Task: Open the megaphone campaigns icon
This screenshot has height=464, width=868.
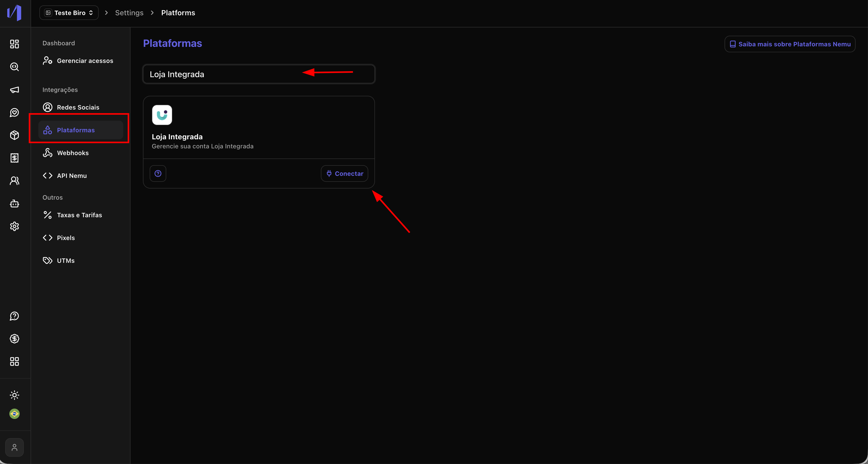Action: (14, 90)
